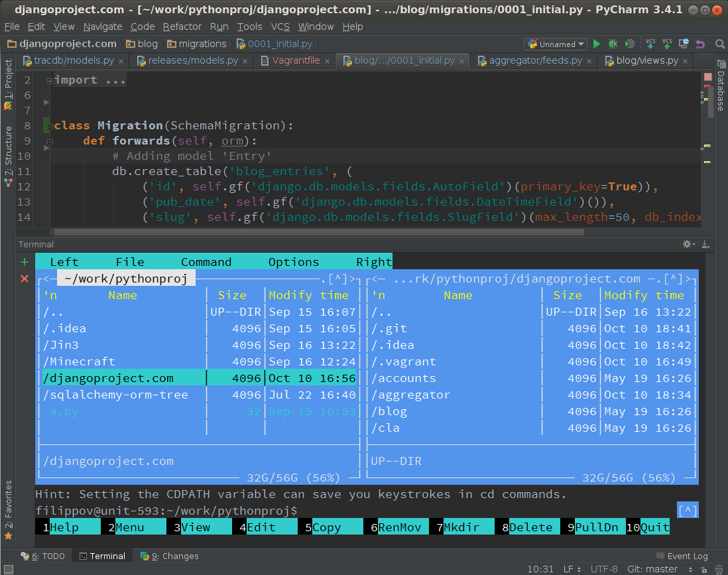Expand the folded import statement
The height and width of the screenshot is (575, 728).
[x=50, y=80]
